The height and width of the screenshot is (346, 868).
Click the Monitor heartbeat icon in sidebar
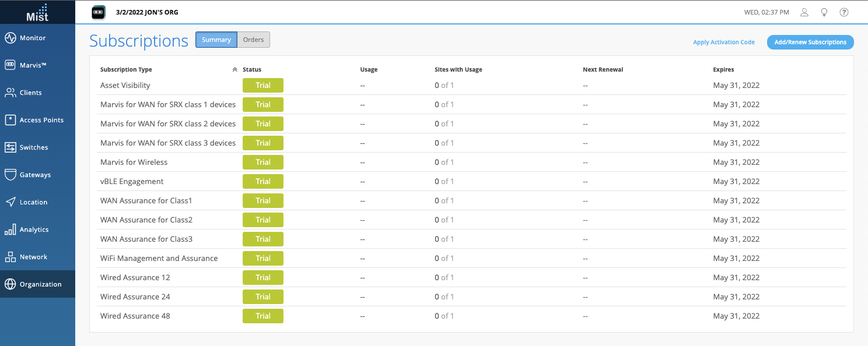click(x=10, y=38)
